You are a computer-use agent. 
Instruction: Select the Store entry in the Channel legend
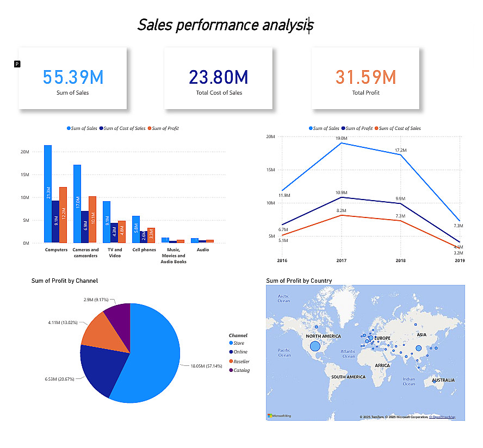237,343
